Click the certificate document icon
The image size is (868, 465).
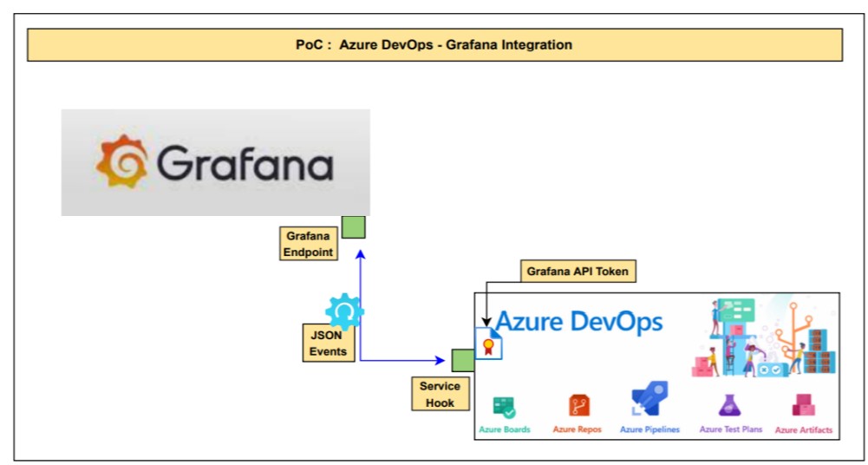(489, 344)
